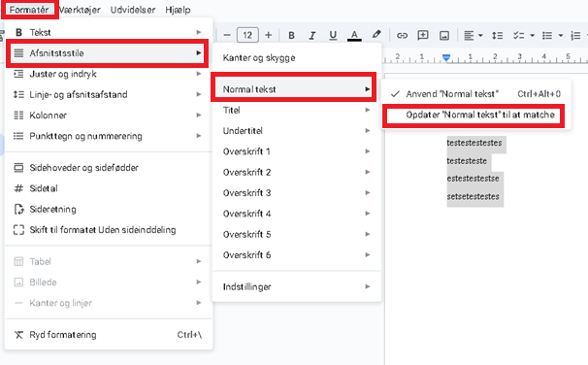The width and height of the screenshot is (588, 365).
Task: Click the text line 'setsetestestes'
Action: click(x=473, y=196)
